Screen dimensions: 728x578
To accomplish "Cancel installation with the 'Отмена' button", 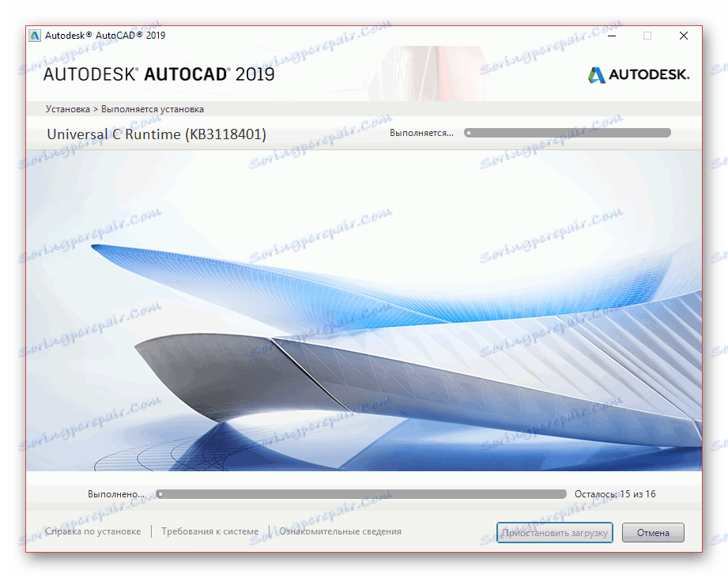I will point(653,532).
